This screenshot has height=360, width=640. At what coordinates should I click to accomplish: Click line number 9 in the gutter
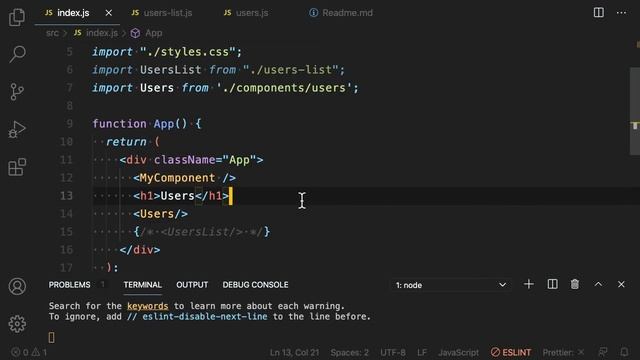pos(69,124)
